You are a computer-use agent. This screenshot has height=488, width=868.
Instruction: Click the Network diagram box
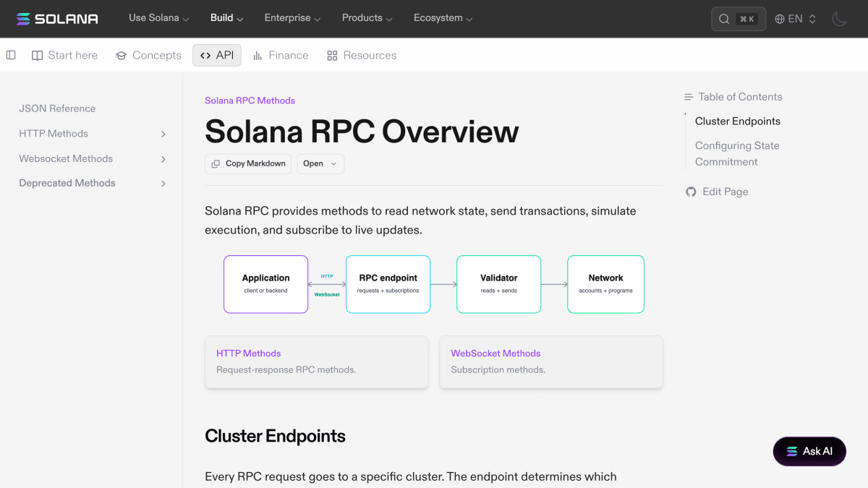tap(605, 284)
